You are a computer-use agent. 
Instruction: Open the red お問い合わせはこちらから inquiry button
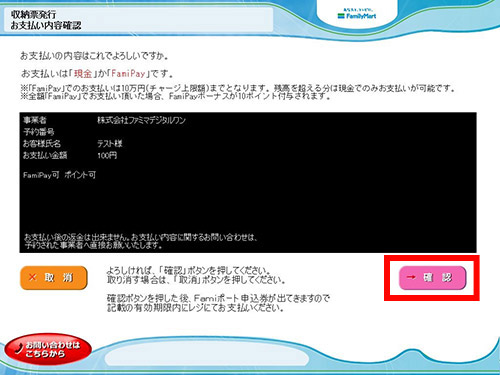tap(48, 349)
